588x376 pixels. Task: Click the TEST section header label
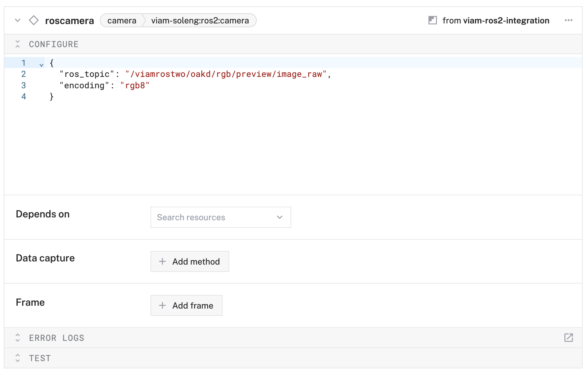point(40,358)
